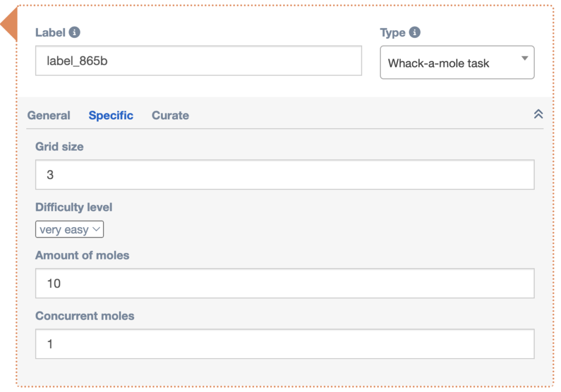This screenshot has width=561, height=392.
Task: Select the Specific tab
Action: click(x=111, y=116)
